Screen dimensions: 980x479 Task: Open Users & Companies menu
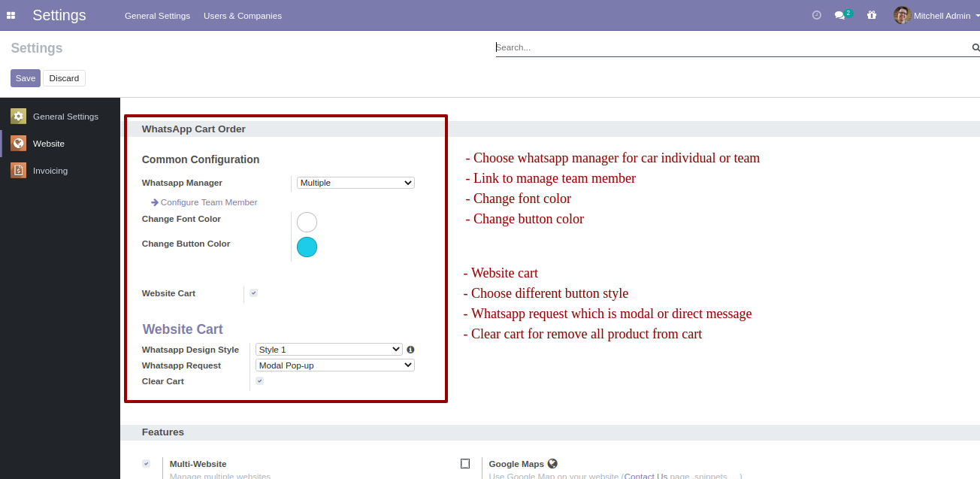243,16
